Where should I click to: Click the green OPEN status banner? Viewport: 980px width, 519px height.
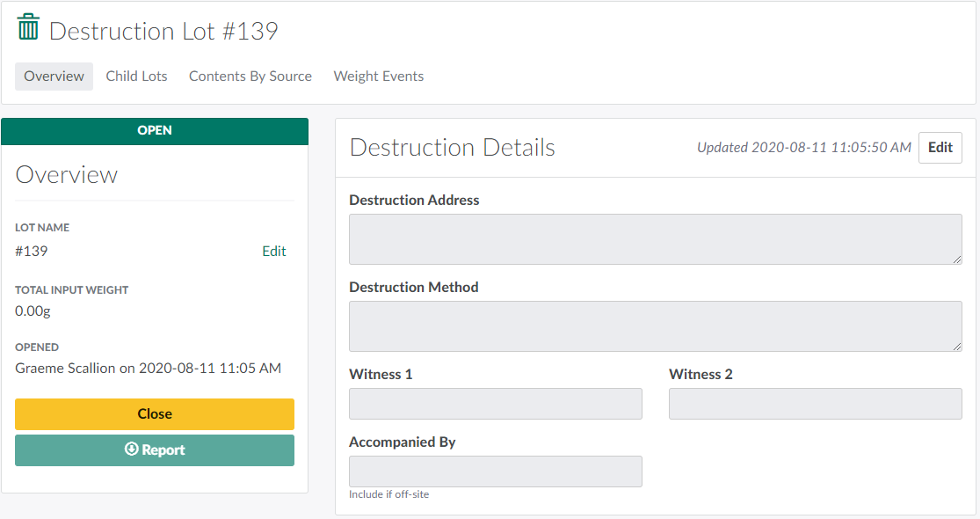coord(155,131)
